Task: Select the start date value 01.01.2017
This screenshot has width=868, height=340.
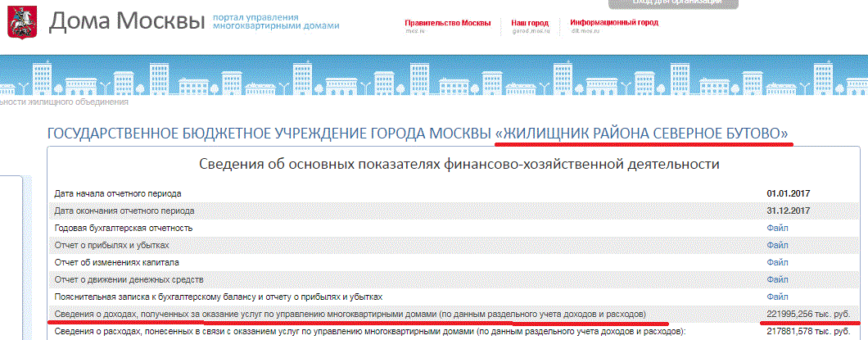Action: coord(789,194)
